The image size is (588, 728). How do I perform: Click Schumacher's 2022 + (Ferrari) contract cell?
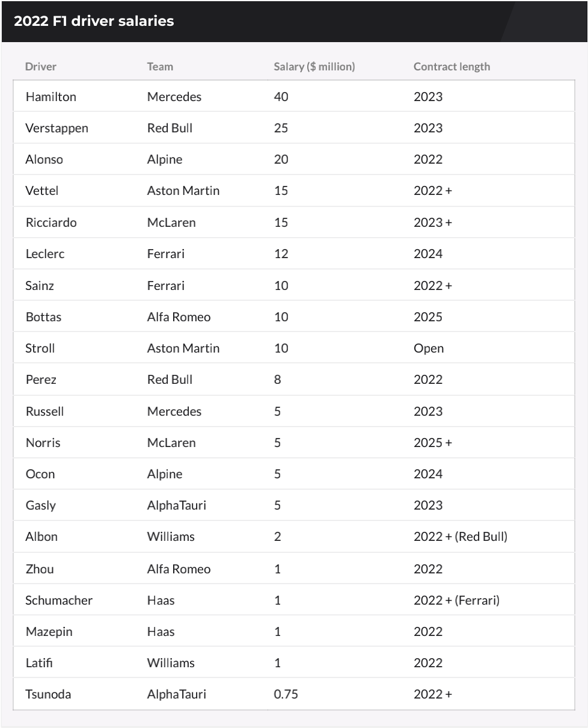click(x=456, y=600)
